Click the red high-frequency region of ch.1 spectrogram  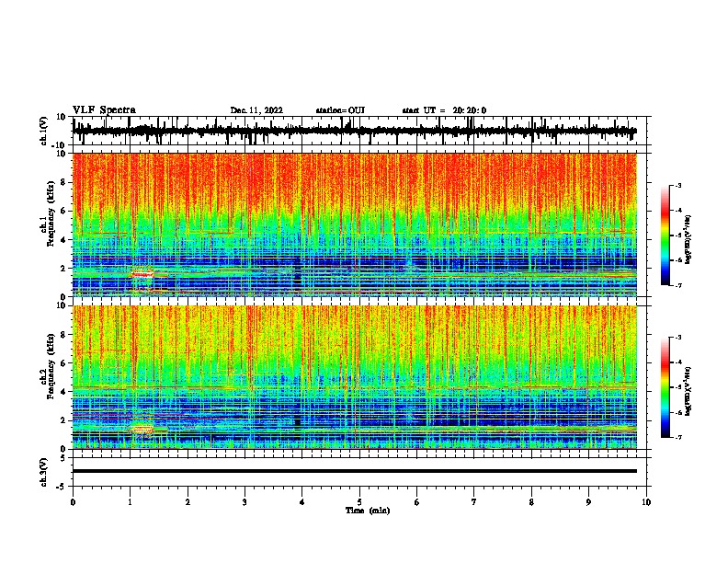click(x=354, y=181)
